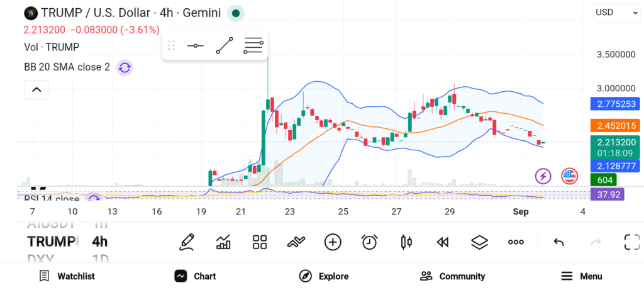Enter fullscreen chart mode
Image resolution: width=644 pixels, height=290 pixels.
[632, 242]
